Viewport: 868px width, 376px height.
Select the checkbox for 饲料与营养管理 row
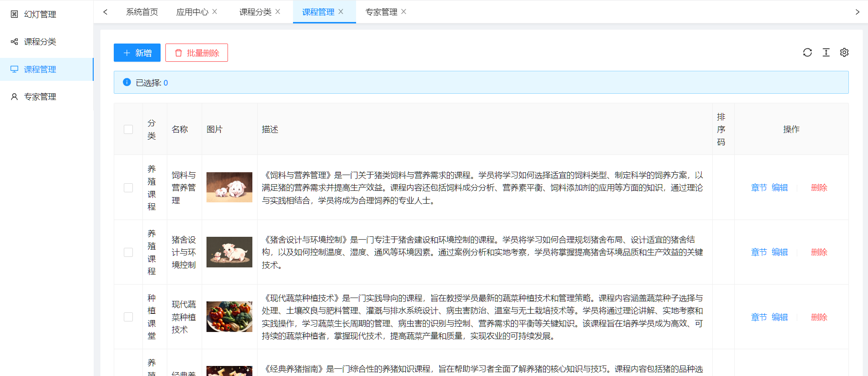click(x=128, y=188)
